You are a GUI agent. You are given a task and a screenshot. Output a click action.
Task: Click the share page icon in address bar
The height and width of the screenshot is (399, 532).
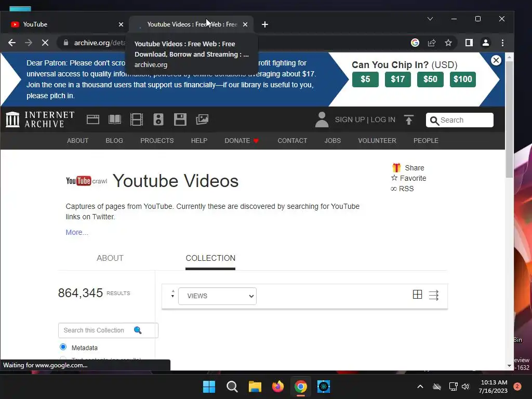pyautogui.click(x=432, y=43)
